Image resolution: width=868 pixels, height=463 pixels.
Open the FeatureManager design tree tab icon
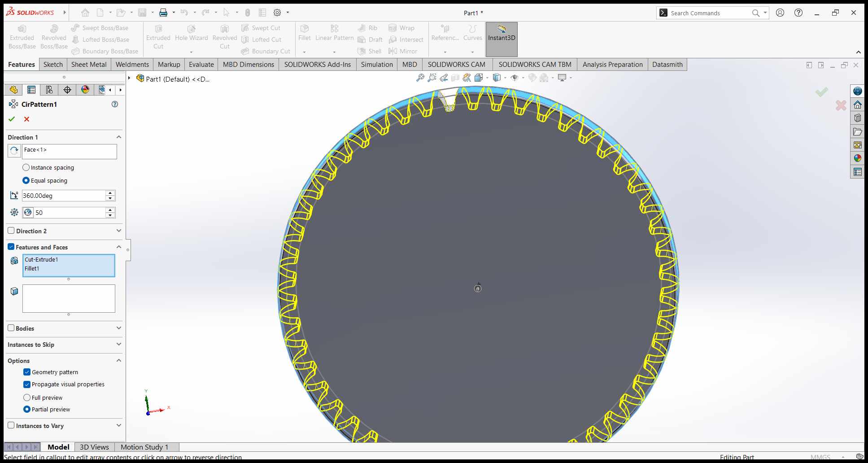point(13,90)
